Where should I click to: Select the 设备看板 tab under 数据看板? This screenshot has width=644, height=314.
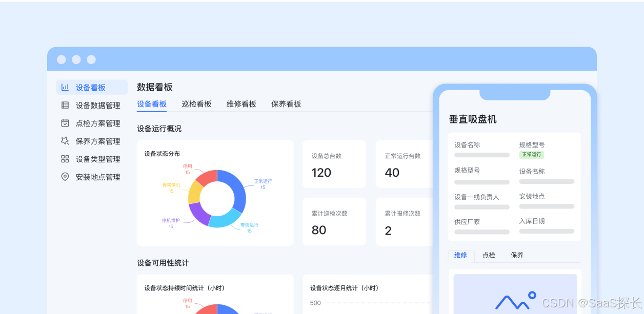pos(152,104)
